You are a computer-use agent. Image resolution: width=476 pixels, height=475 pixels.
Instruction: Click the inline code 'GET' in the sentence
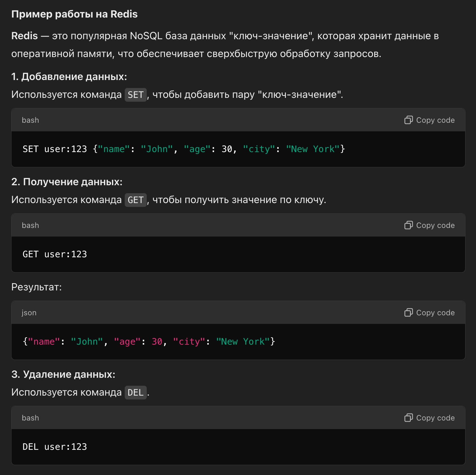tap(136, 200)
